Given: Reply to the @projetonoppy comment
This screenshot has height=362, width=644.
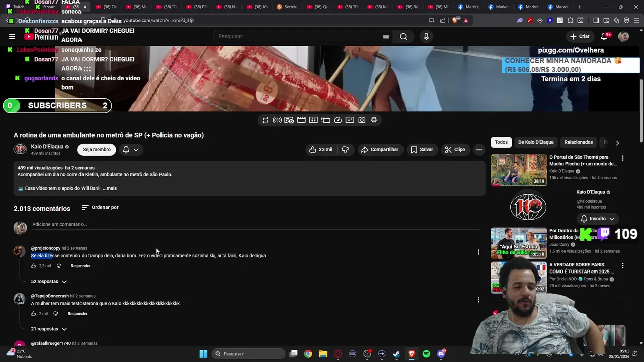Looking at the screenshot, I should pyautogui.click(x=80, y=266).
